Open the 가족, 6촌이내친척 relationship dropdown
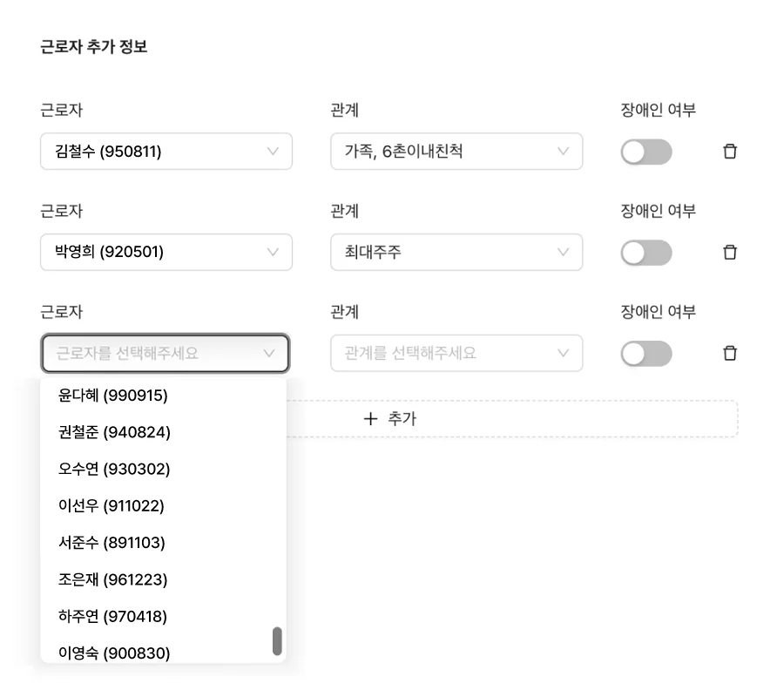 click(x=456, y=151)
